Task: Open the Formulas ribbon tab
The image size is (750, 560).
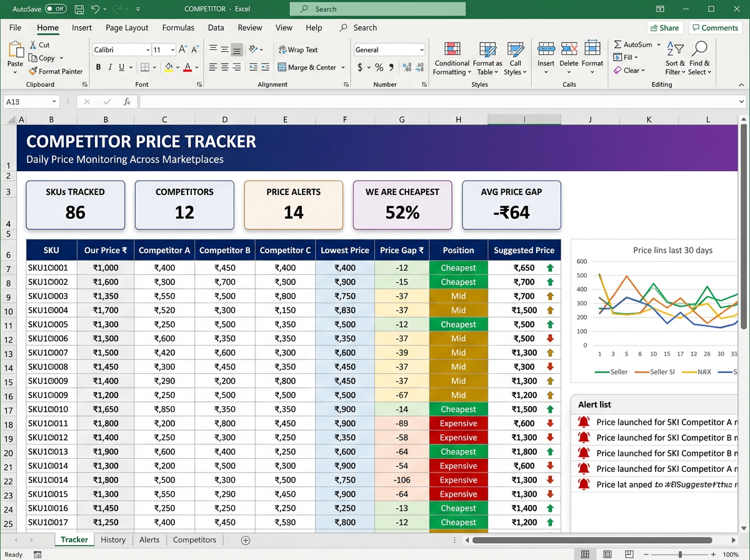Action: point(178,27)
